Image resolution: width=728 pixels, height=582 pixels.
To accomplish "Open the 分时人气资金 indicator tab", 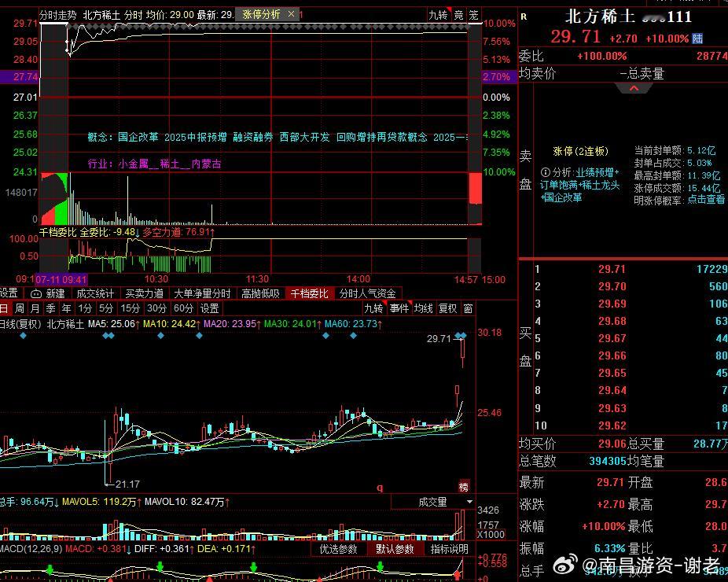I will pos(367,293).
